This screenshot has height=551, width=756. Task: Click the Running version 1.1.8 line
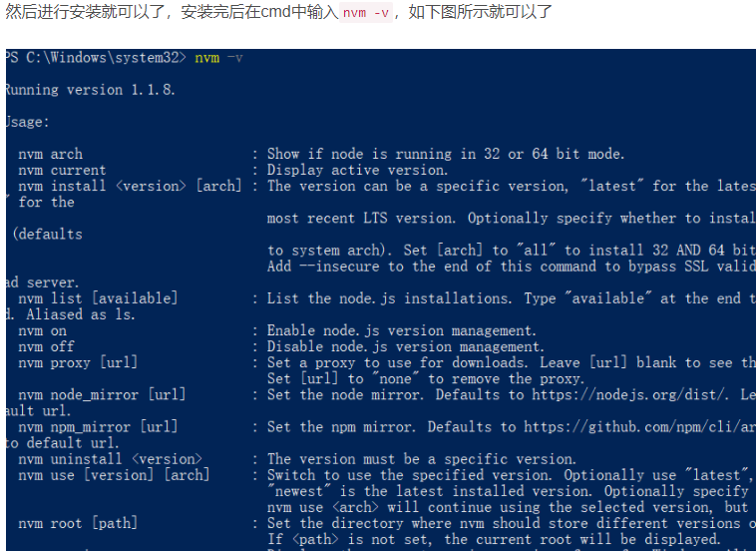(x=90, y=90)
